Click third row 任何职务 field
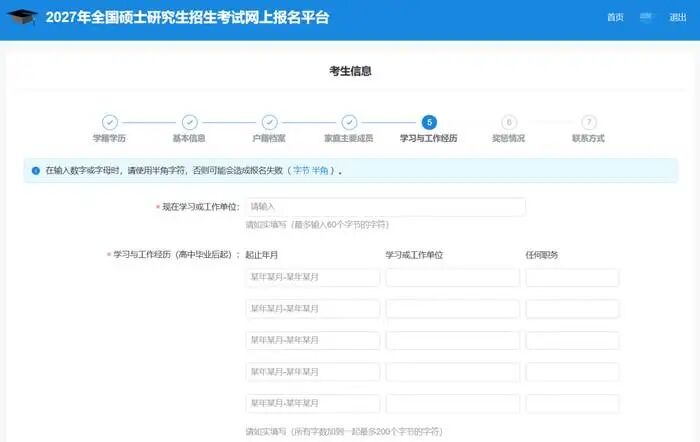Image resolution: width=700 pixels, height=442 pixels. click(x=572, y=340)
